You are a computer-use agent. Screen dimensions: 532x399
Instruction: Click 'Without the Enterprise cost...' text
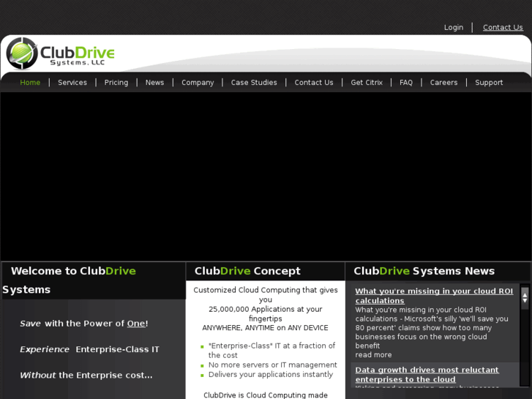pyautogui.click(x=86, y=376)
